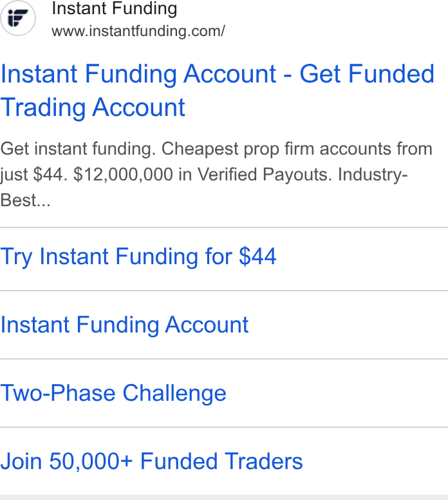Click "$12,000,000 in Verified Payouts" text
Screen dimensions: 448x500
click(200, 175)
